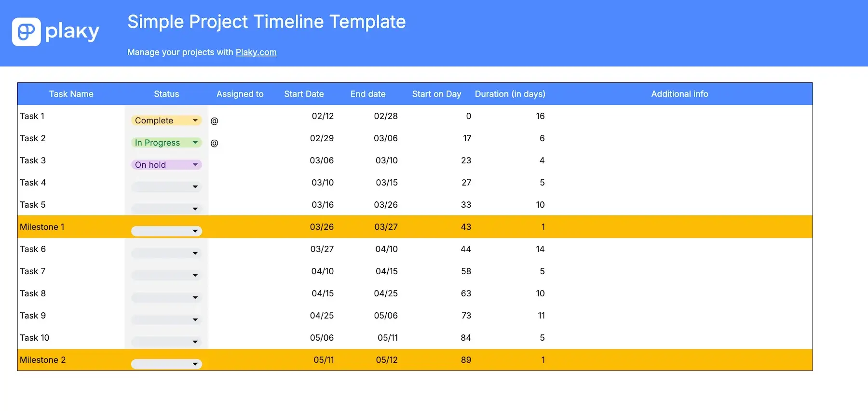
Task: Click Task 3 end date 03/10
Action: (387, 160)
